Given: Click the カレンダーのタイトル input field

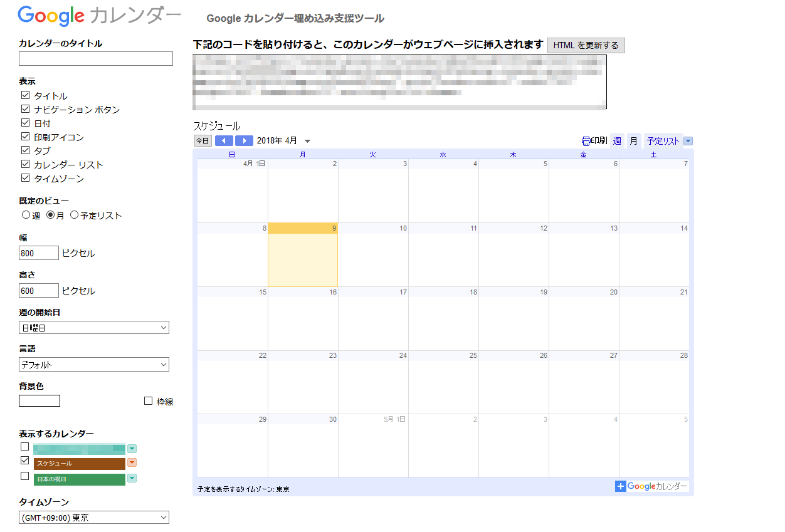Looking at the screenshot, I should (x=96, y=59).
